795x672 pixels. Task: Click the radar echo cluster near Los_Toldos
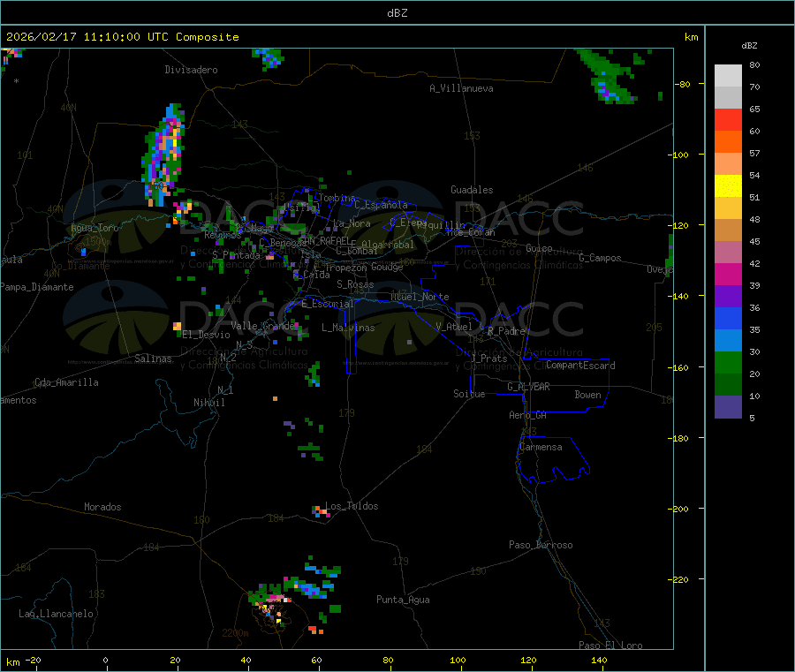[321, 511]
